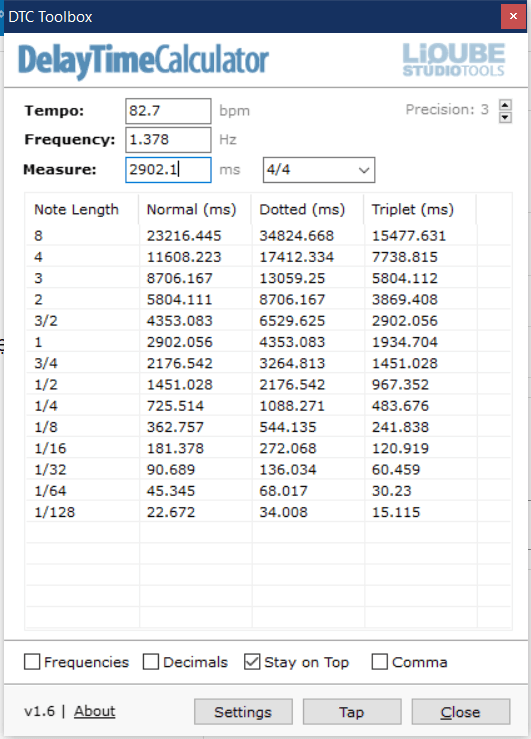Select the triplet value 120.919

(x=400, y=448)
